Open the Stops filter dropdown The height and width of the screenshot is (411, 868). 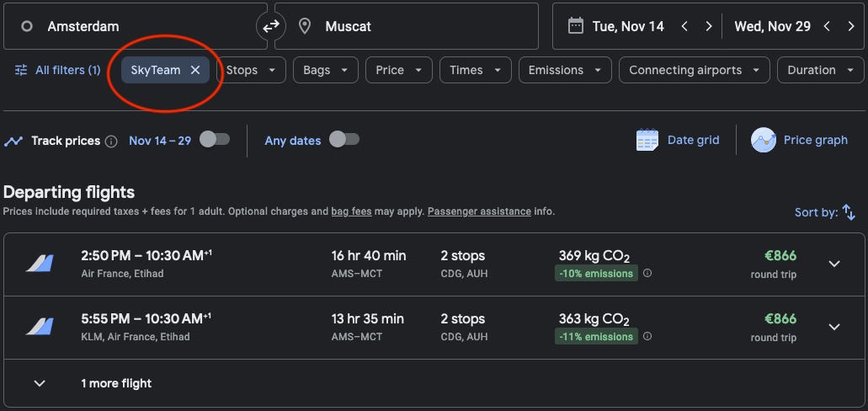(250, 70)
